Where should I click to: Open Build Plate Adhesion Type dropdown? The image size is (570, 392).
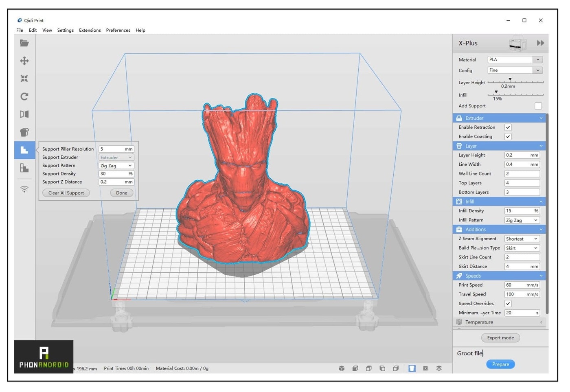pyautogui.click(x=522, y=248)
